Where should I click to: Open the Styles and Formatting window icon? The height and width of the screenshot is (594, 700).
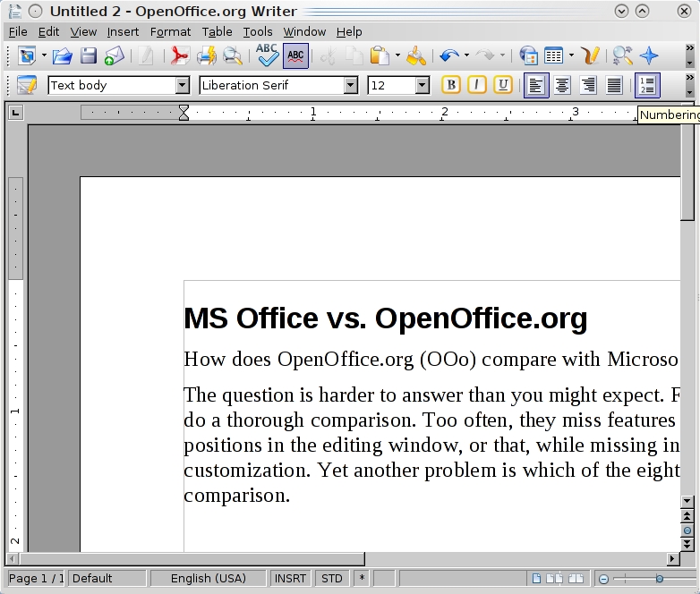pos(27,86)
